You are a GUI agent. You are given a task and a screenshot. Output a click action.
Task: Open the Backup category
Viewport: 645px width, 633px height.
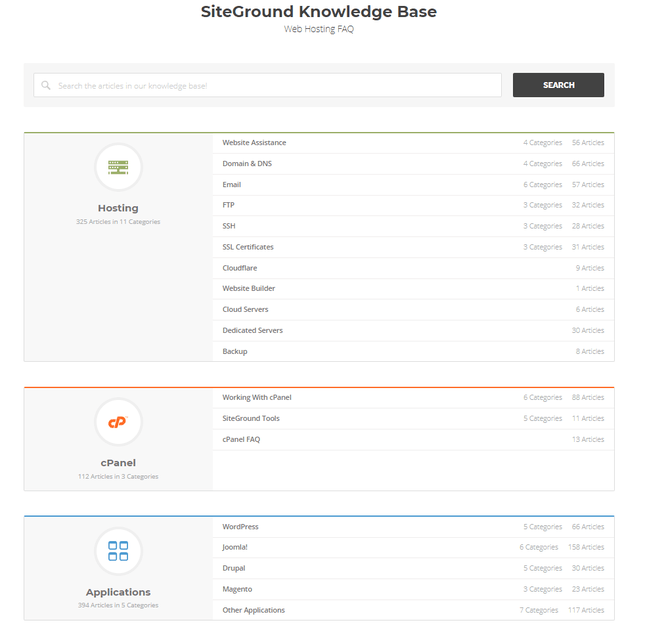(235, 351)
